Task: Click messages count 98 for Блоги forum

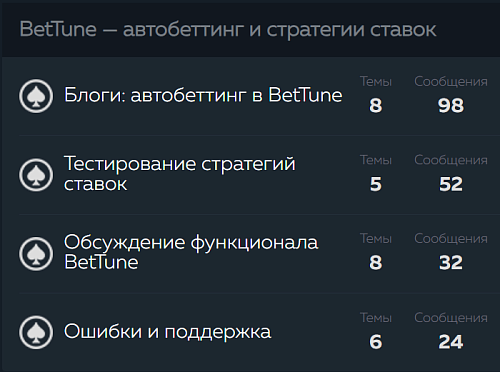Action: click(x=451, y=106)
